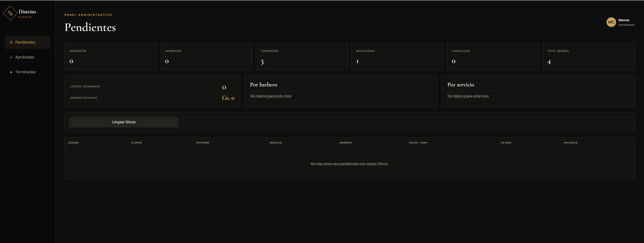Click the clock icon beside Pendientes

click(x=11, y=42)
